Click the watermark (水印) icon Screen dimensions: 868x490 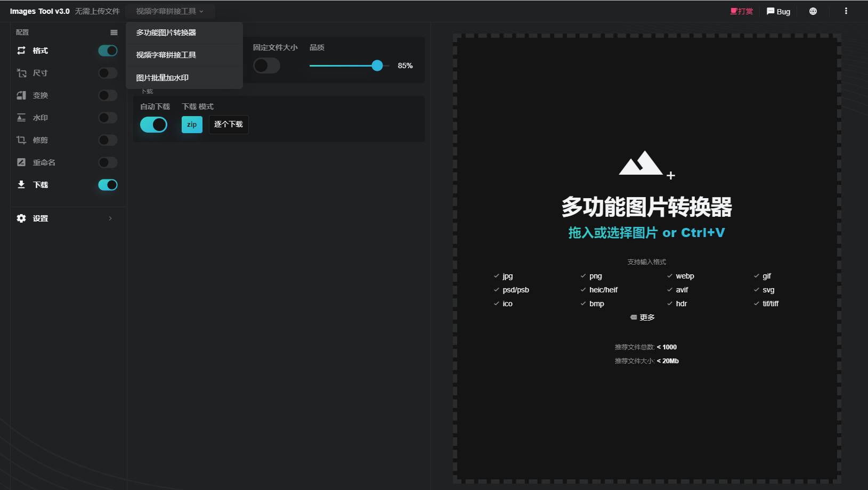click(21, 118)
